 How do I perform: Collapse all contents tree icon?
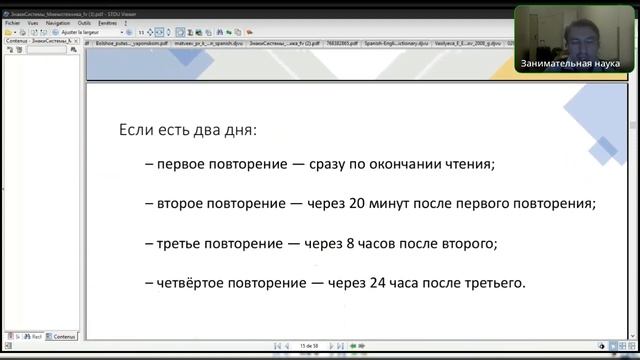19,50
